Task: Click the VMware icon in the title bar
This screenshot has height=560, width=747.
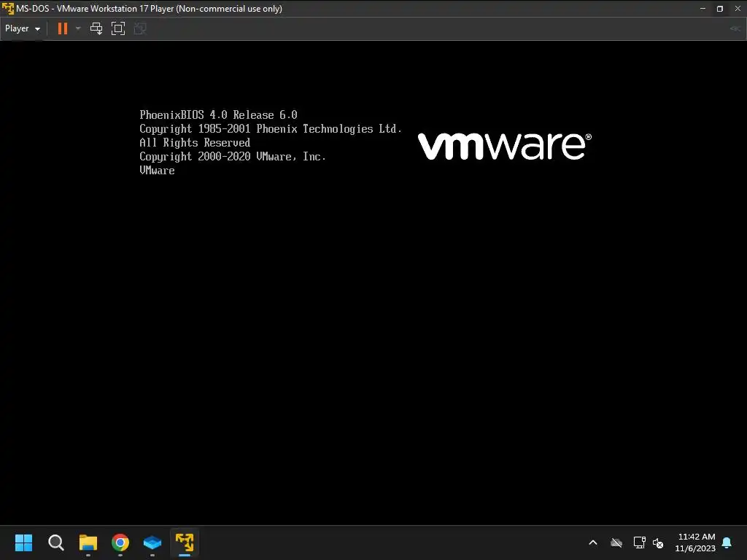Action: point(7,9)
